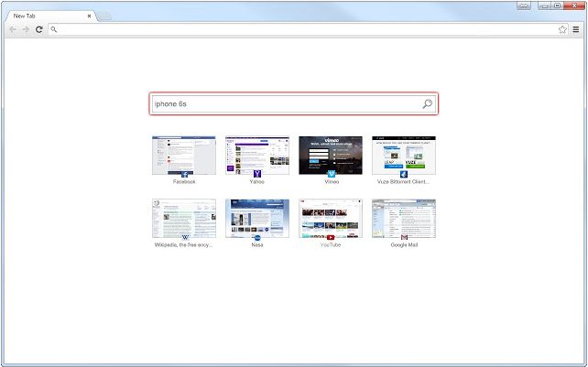Image resolution: width=588 pixels, height=367 pixels.
Task: Open a new tab with the blank tab button
Action: pos(103,16)
